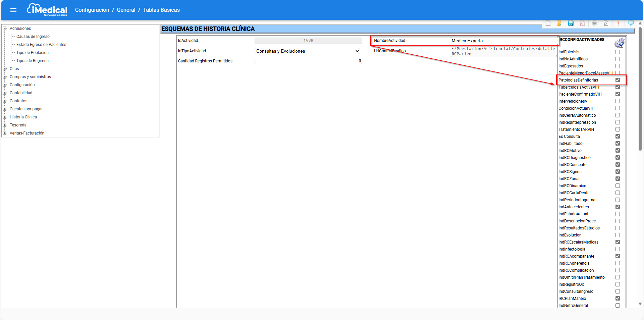Open Tipos de Régimen in the tree
The height and width of the screenshot is (320, 644).
(33, 61)
